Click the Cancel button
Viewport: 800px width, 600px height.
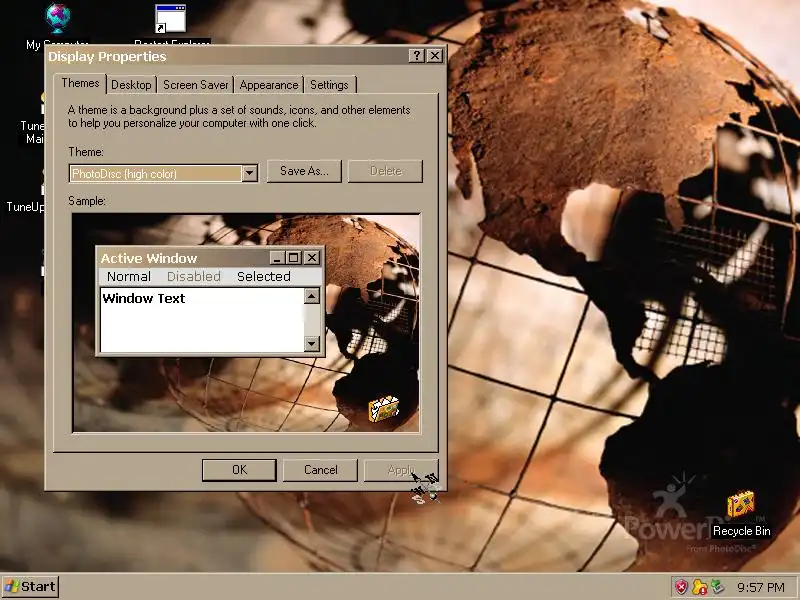click(x=320, y=470)
